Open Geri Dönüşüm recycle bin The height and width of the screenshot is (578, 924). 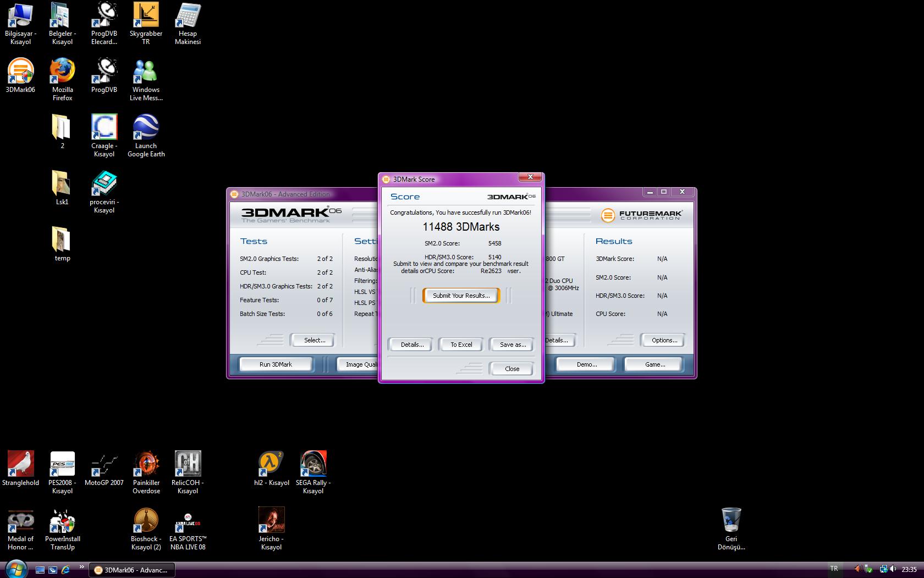[731, 528]
